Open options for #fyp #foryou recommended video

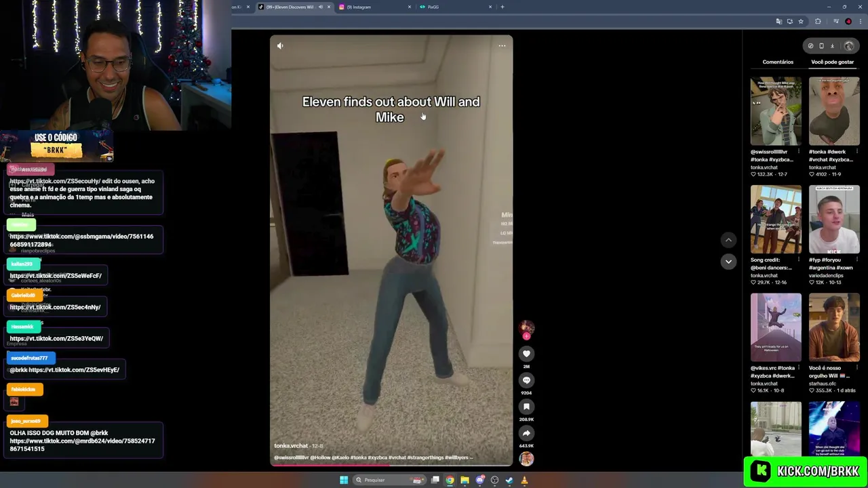(x=856, y=260)
